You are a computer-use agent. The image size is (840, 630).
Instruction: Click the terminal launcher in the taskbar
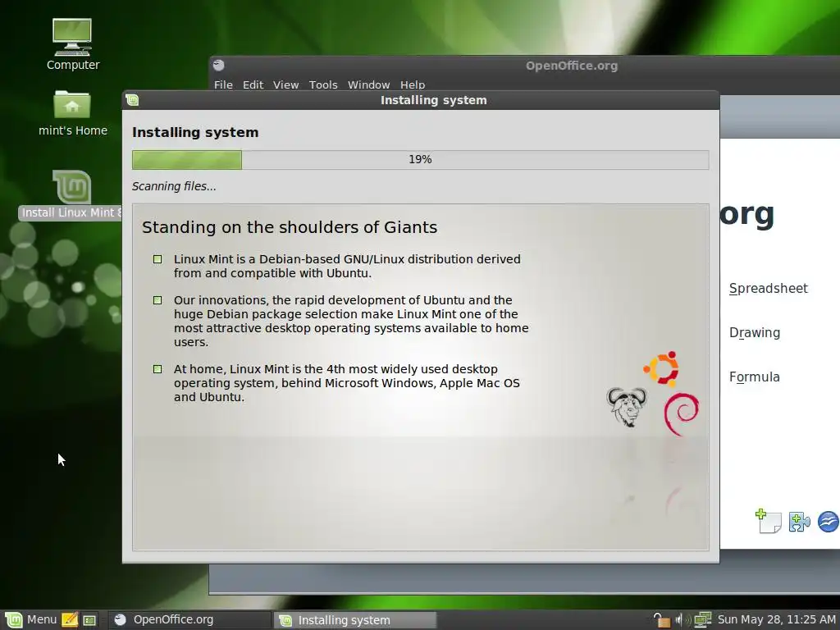[x=89, y=620]
